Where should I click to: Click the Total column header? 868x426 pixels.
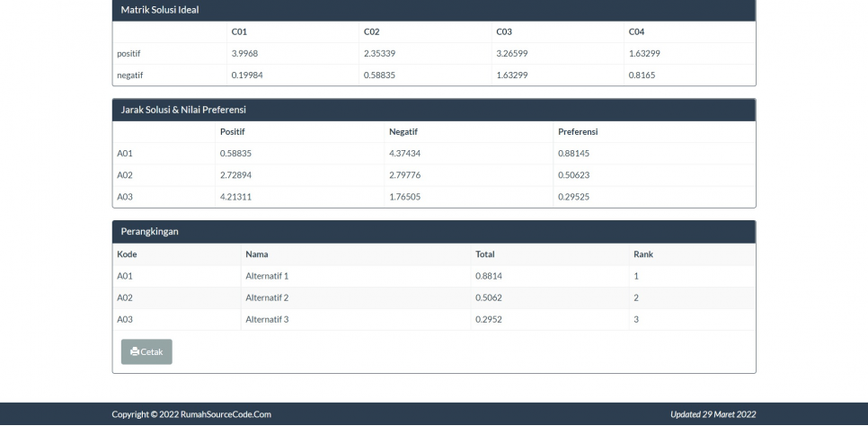point(485,254)
